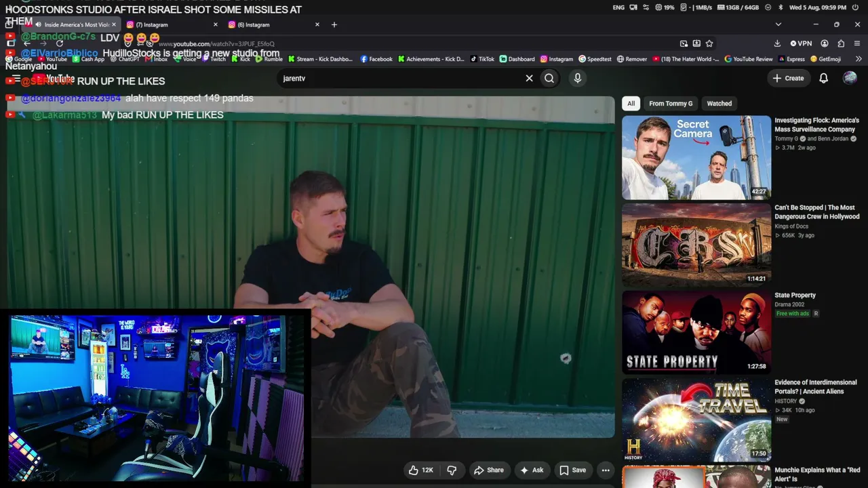Open the Speedtest bookmark
Image resolution: width=868 pixels, height=488 pixels.
point(595,59)
